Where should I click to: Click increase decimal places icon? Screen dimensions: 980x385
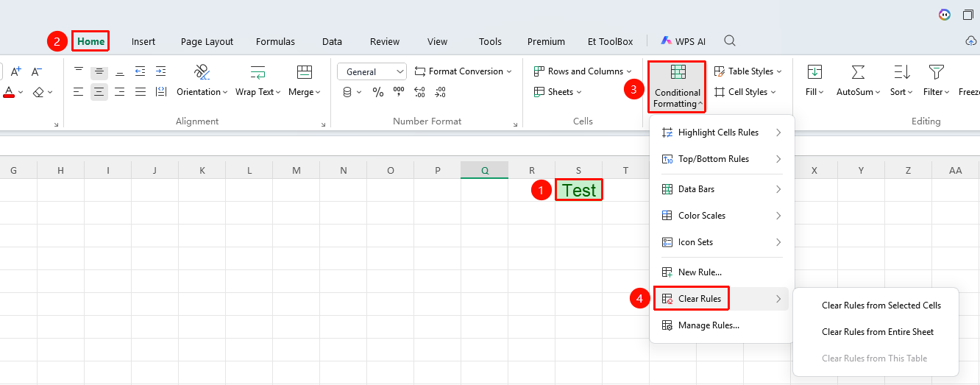419,92
